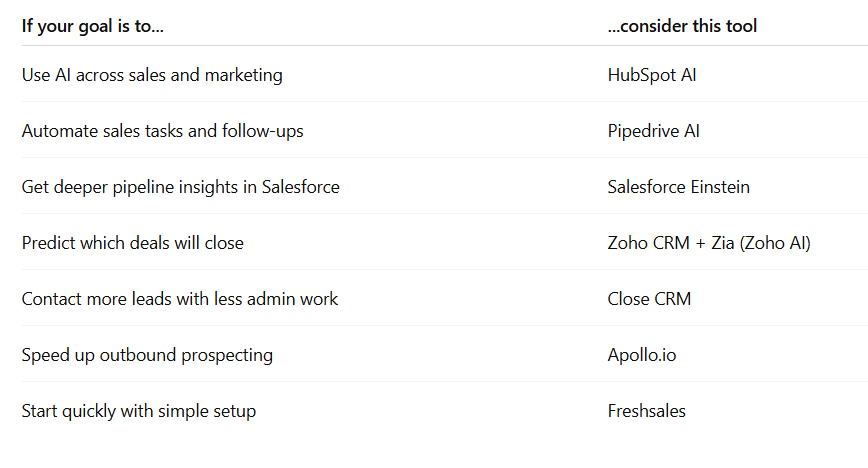
Task: Select the "Use AI across sales and marketing" goal
Action: 152,75
